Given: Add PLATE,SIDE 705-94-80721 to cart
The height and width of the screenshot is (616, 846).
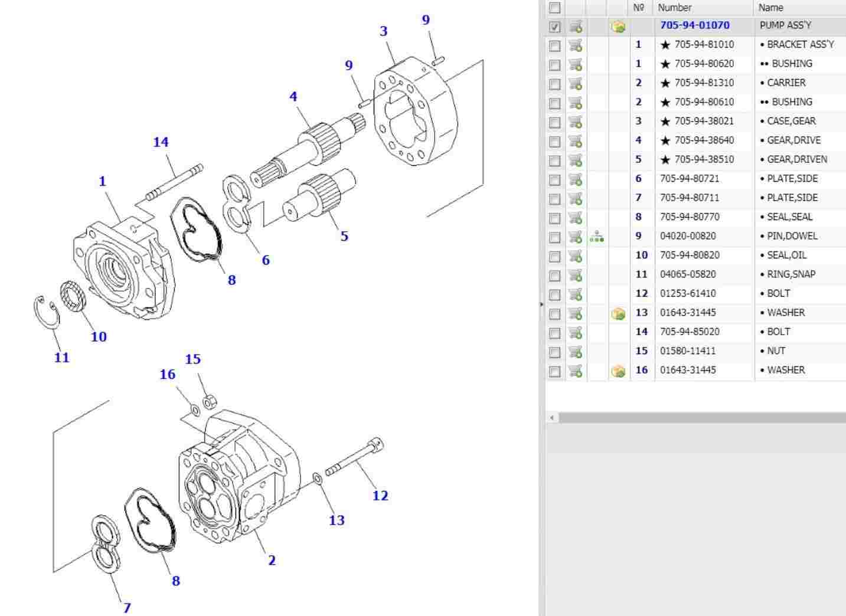Looking at the screenshot, I should coord(576,179).
